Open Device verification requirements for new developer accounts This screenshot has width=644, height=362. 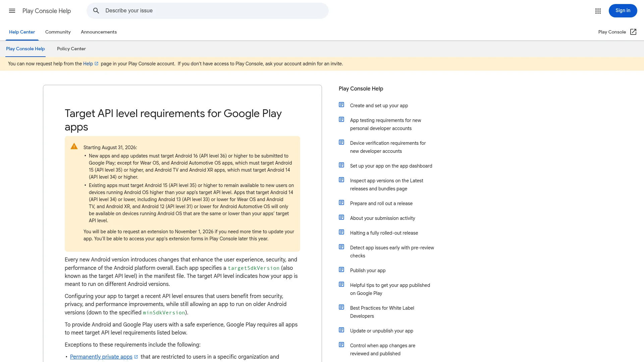coord(388,147)
